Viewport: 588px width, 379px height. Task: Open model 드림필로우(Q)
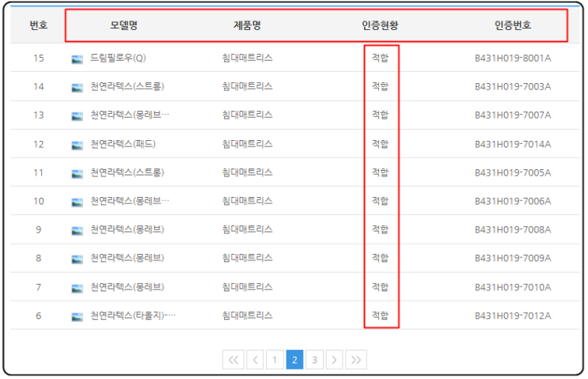coord(118,58)
